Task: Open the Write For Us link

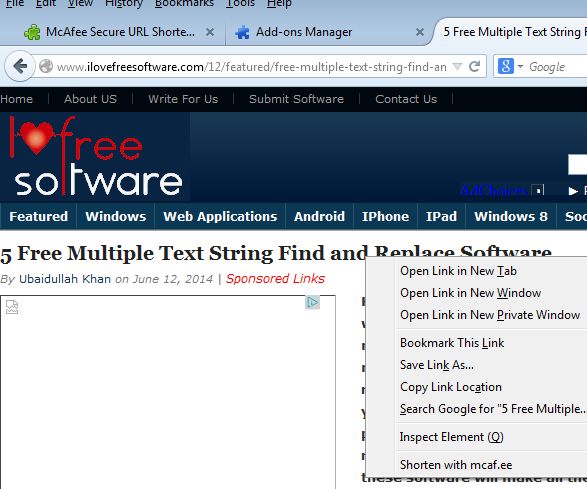Action: (183, 99)
